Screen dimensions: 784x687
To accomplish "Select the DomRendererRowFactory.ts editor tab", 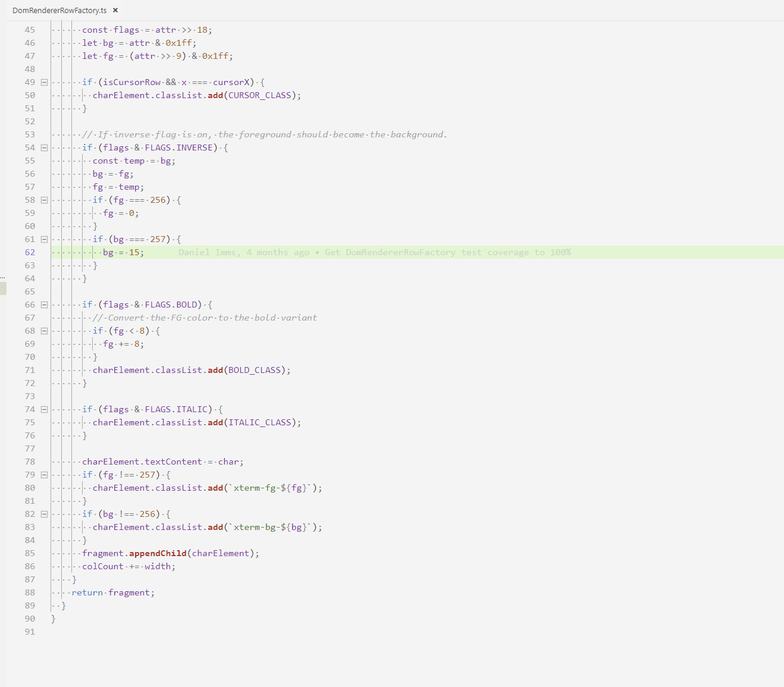I will pyautogui.click(x=59, y=10).
